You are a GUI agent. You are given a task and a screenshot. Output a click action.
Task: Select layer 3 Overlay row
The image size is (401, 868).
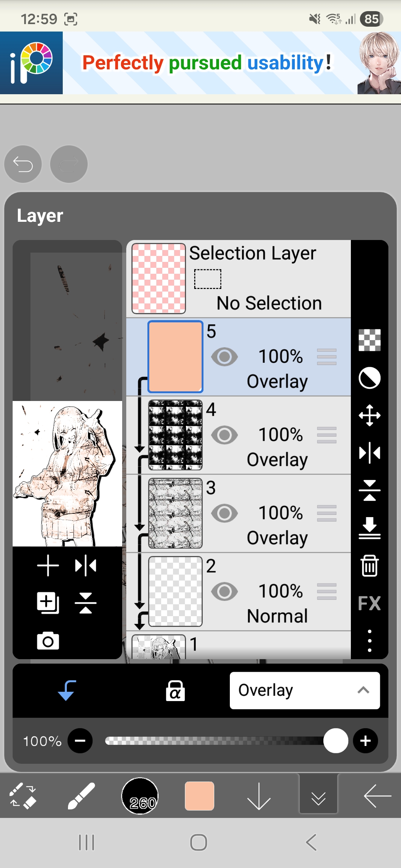coord(238,513)
